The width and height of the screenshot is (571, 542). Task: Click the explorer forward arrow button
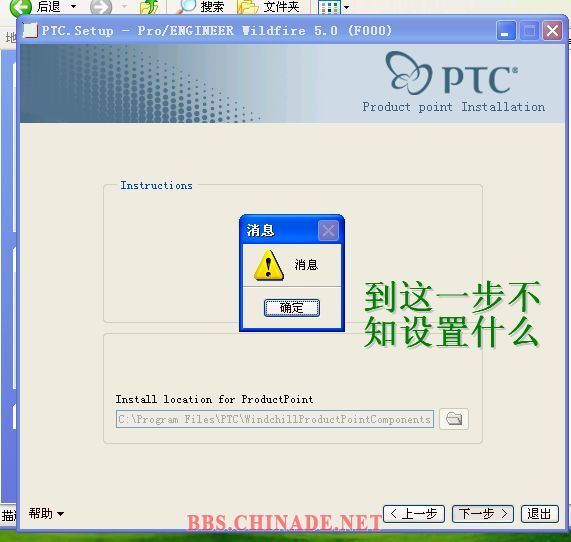(101, 7)
